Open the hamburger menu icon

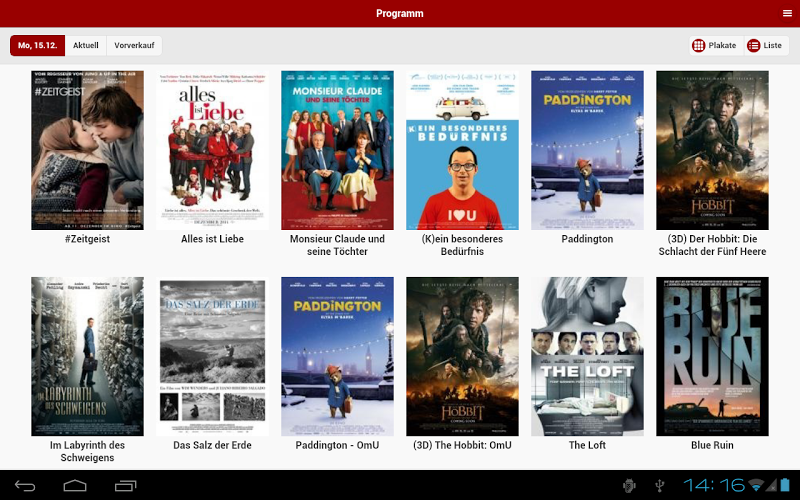787,13
